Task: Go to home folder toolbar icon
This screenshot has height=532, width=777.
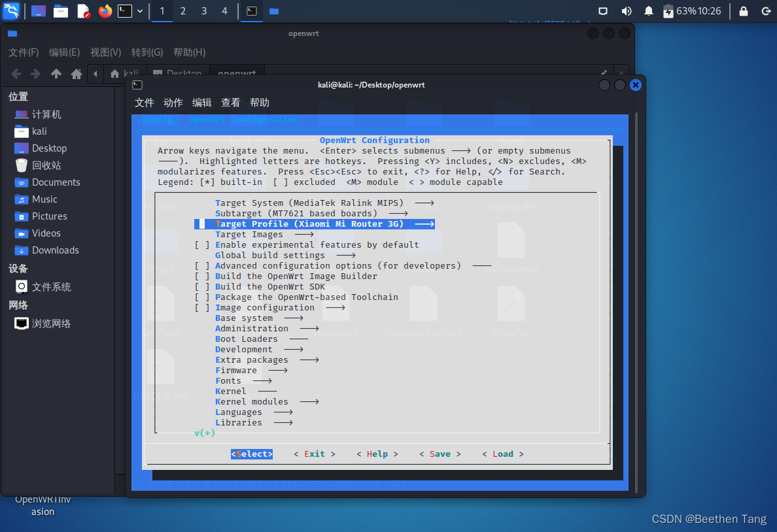Action: click(x=77, y=74)
